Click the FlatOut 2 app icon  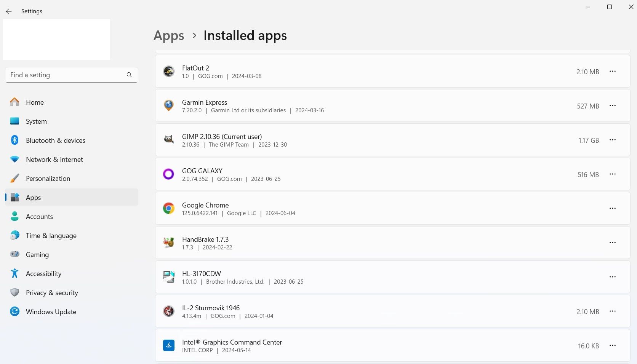point(169,71)
